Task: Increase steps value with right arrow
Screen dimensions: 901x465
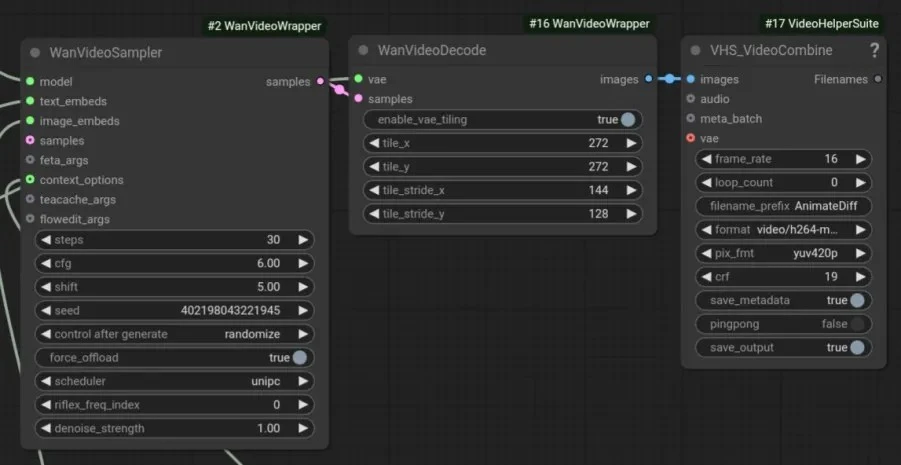Action: (303, 240)
